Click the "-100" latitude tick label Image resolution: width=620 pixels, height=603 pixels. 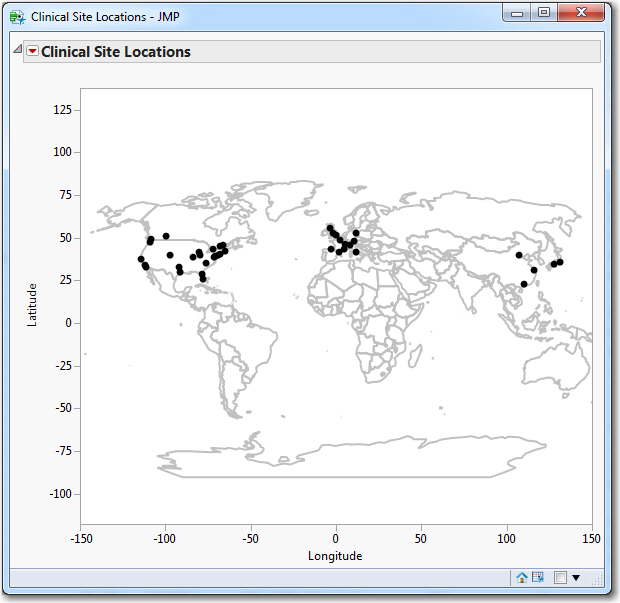pyautogui.click(x=60, y=493)
